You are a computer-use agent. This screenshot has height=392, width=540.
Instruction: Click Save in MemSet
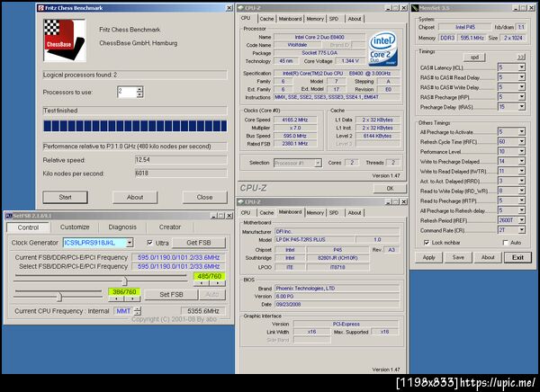(458, 257)
